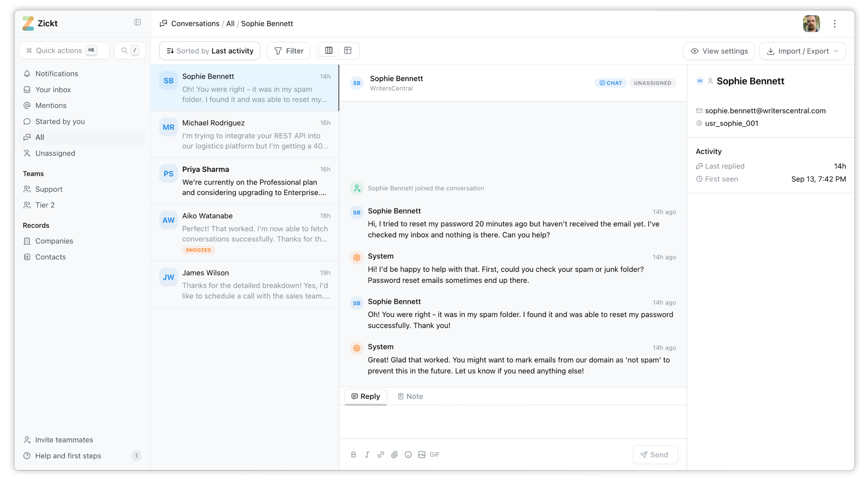Collapse the sidebar panel icon

coord(137,23)
